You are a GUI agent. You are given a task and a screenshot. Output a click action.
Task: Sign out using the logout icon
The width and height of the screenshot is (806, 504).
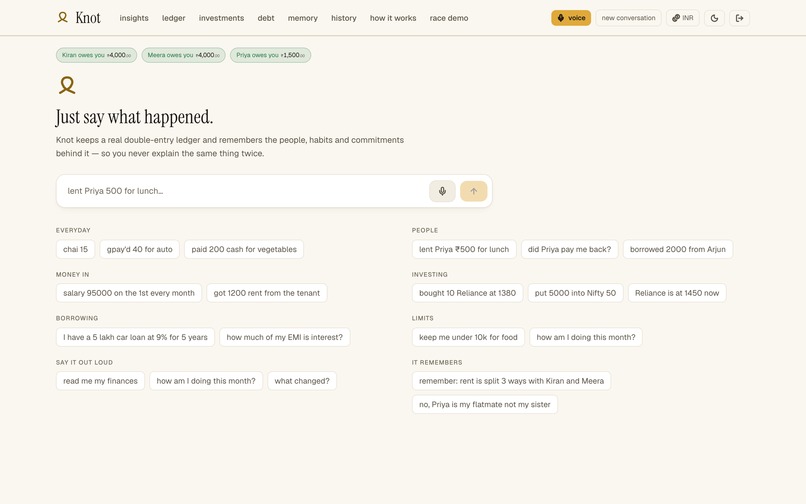[x=739, y=18]
